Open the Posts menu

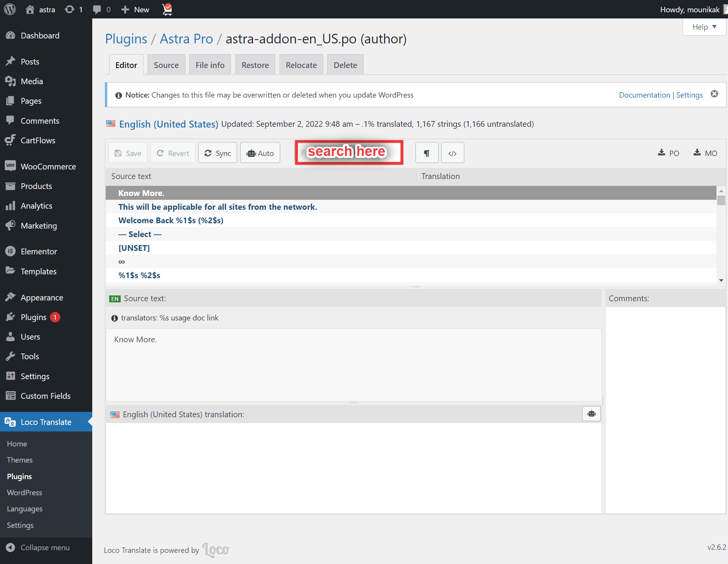pos(46,61)
